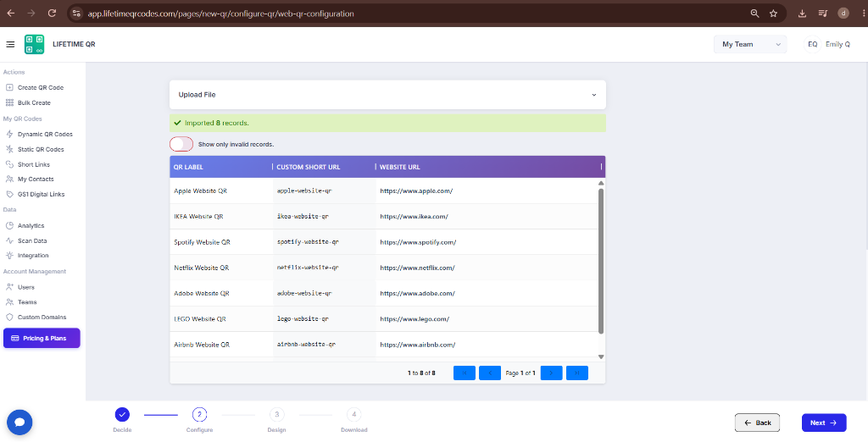Select the Apple Website QR label cell
The image size is (868, 442).
[221, 191]
